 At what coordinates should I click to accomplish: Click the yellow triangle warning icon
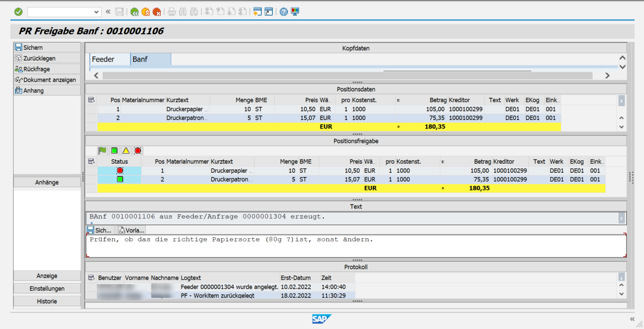coord(125,150)
